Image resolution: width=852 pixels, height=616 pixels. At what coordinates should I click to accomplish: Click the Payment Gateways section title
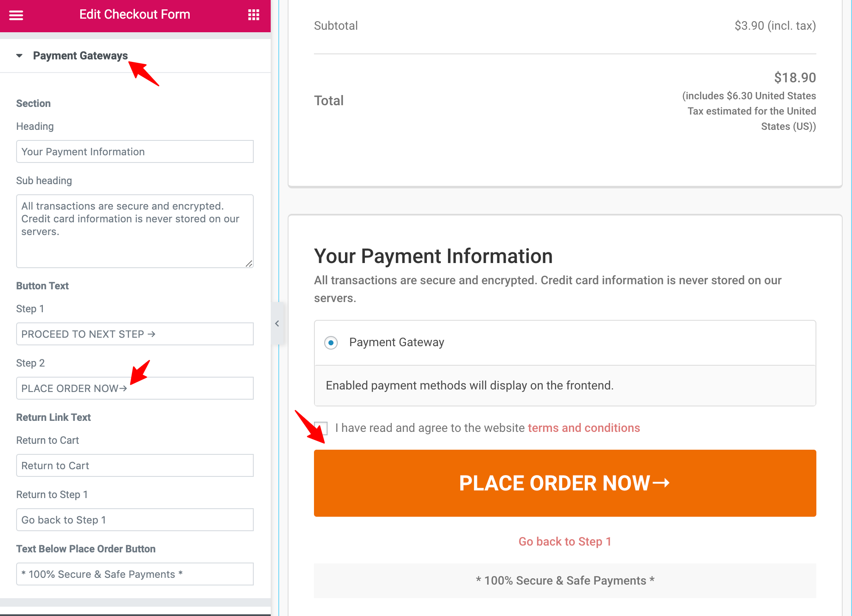tap(80, 56)
